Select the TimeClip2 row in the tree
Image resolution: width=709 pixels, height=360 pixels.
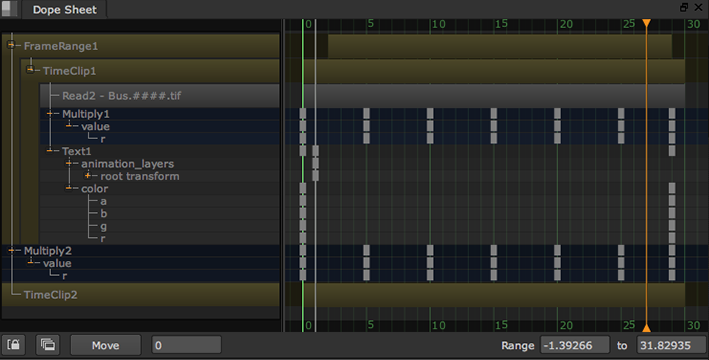click(x=141, y=294)
